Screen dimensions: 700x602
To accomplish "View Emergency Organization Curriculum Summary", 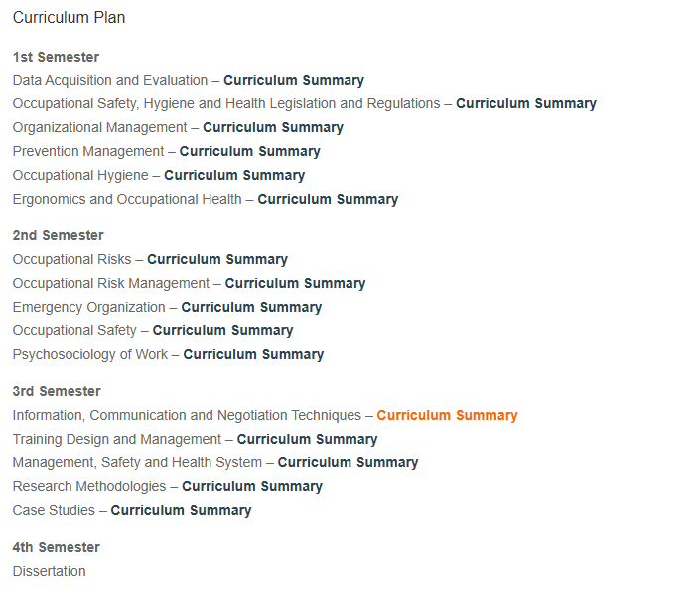I will [x=251, y=307].
